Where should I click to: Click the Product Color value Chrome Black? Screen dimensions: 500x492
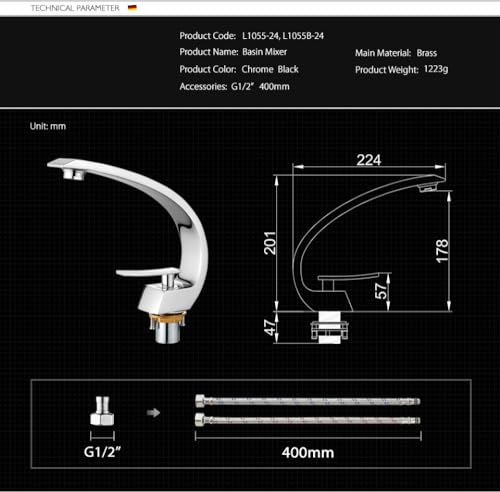[x=270, y=69]
